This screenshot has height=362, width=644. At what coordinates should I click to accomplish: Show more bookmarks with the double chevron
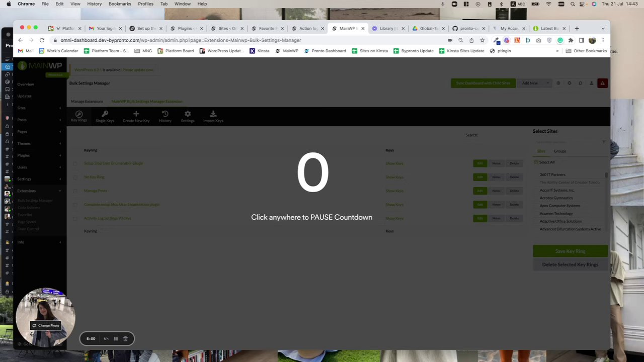pyautogui.click(x=557, y=51)
